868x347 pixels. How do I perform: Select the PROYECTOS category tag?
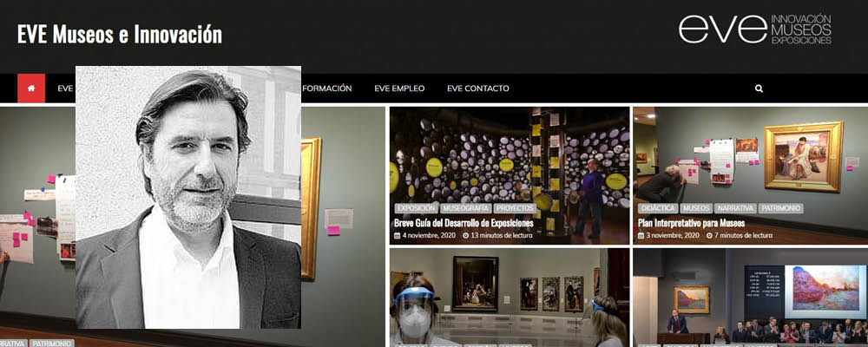coord(515,209)
